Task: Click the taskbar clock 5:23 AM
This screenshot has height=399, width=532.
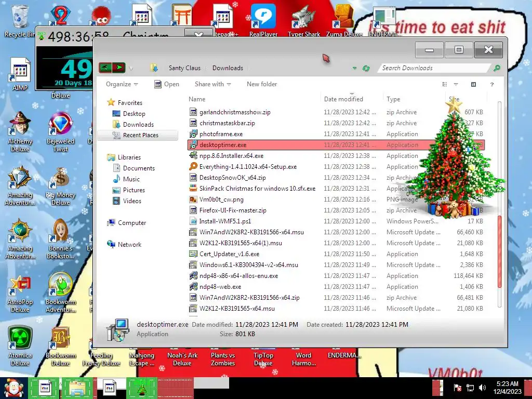Action: pyautogui.click(x=507, y=384)
